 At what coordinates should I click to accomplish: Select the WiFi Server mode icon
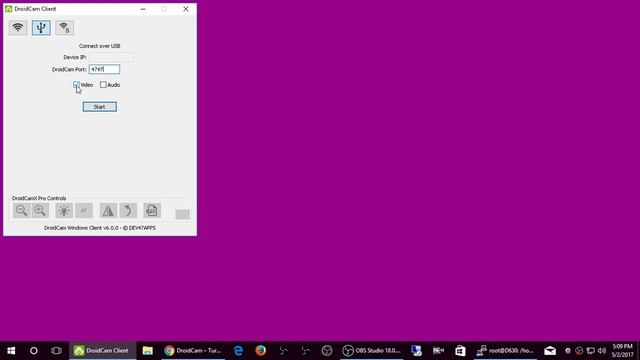(x=64, y=28)
